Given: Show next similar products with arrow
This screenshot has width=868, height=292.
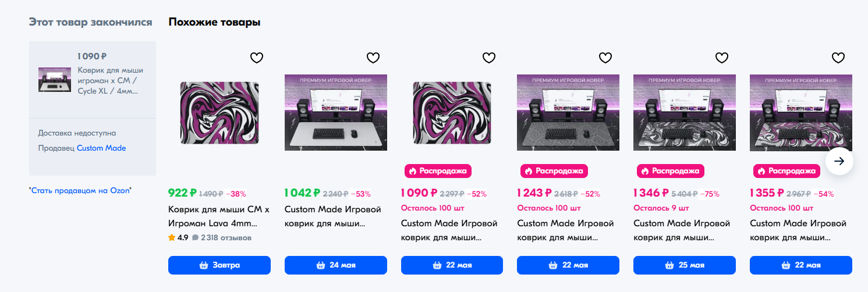Looking at the screenshot, I should (839, 161).
